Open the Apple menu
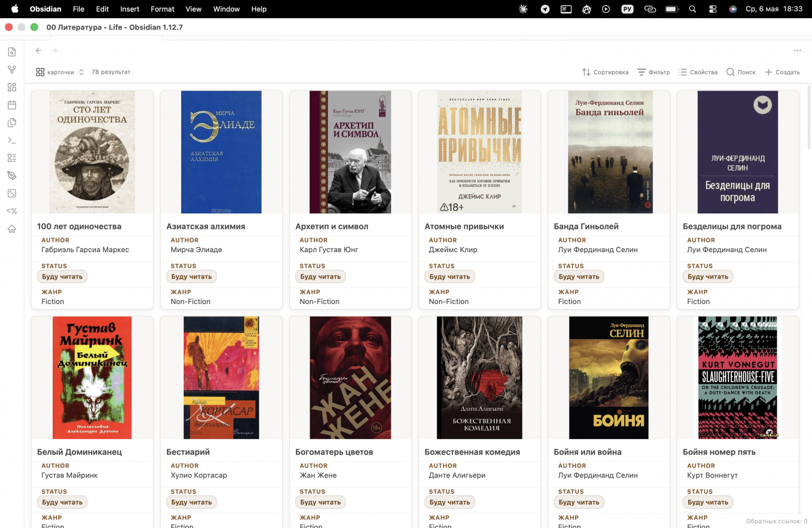Viewport: 812px width, 528px height. [x=15, y=9]
